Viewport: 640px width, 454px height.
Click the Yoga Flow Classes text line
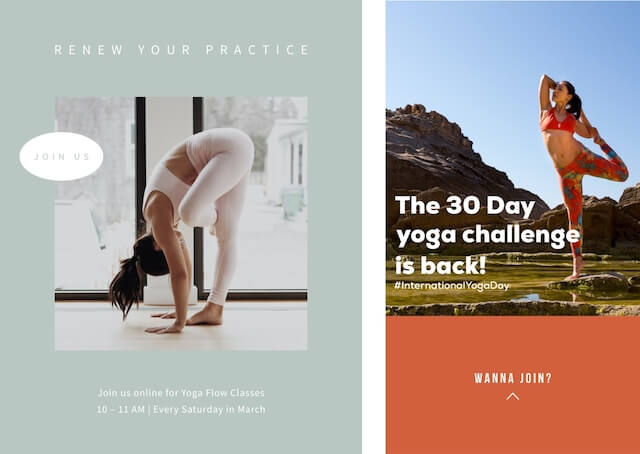point(181,393)
